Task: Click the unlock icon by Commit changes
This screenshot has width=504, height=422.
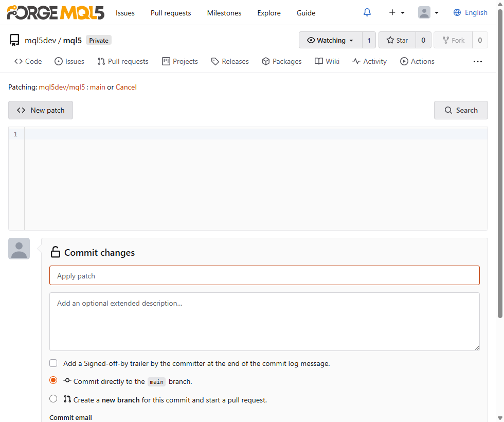Action: click(56, 252)
